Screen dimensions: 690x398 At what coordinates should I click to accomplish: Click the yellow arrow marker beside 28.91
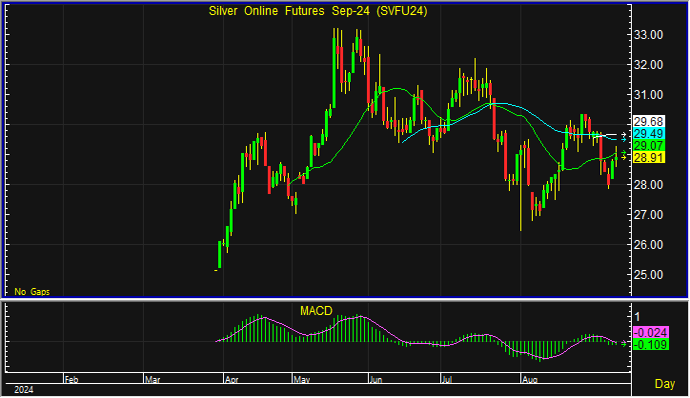[x=624, y=157]
